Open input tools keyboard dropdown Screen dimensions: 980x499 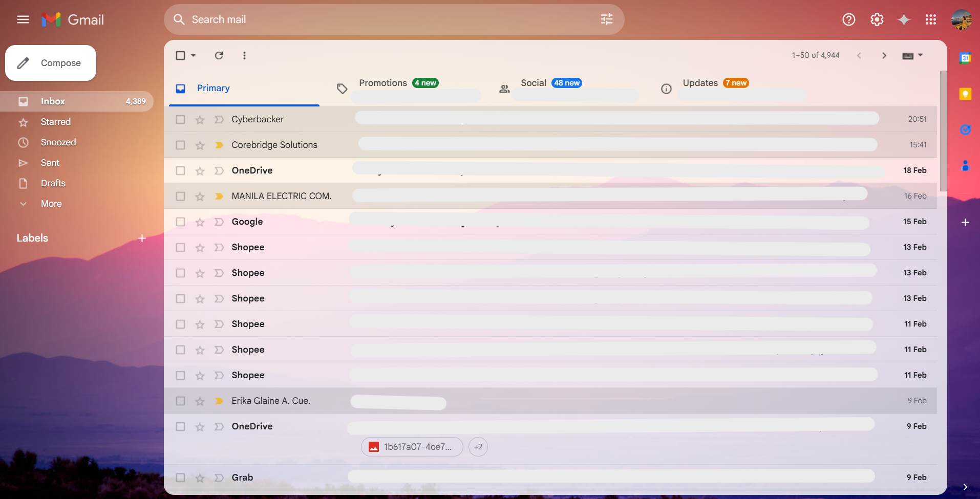coord(912,55)
